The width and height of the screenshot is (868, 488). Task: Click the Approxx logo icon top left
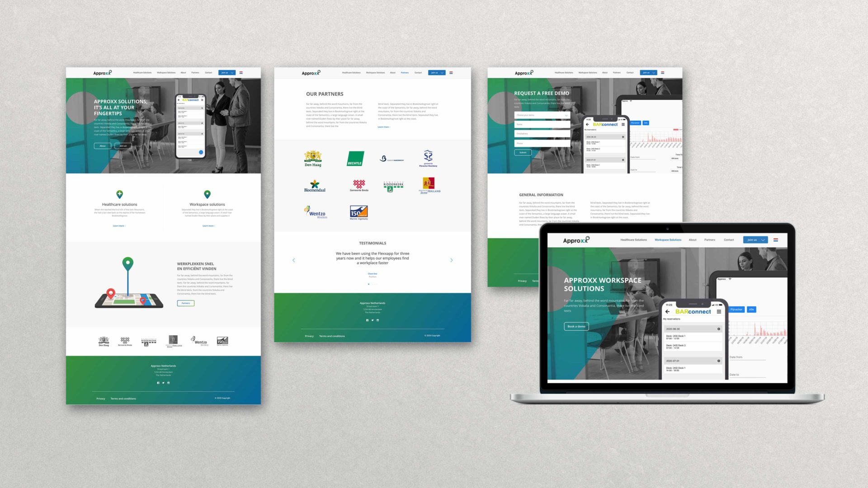point(103,73)
